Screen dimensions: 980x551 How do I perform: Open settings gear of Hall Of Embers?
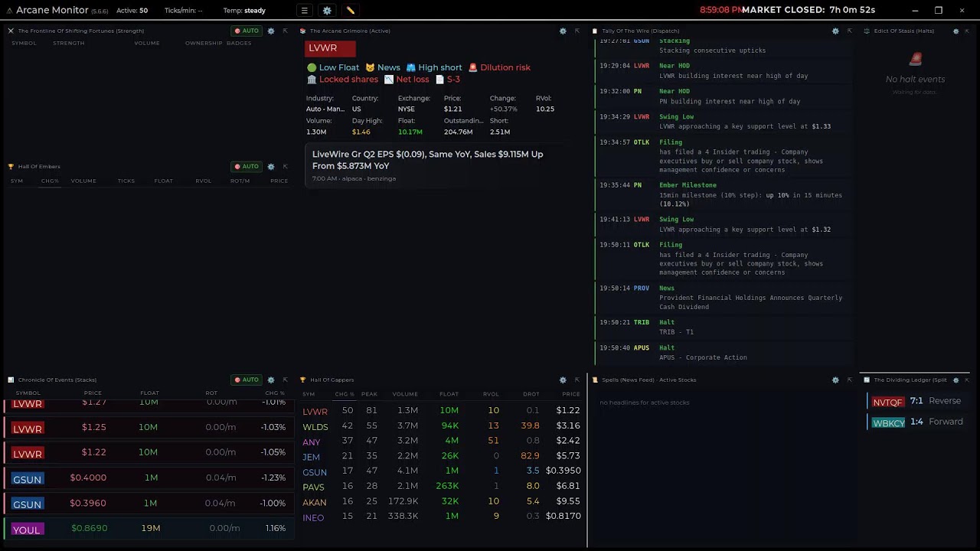tap(271, 166)
